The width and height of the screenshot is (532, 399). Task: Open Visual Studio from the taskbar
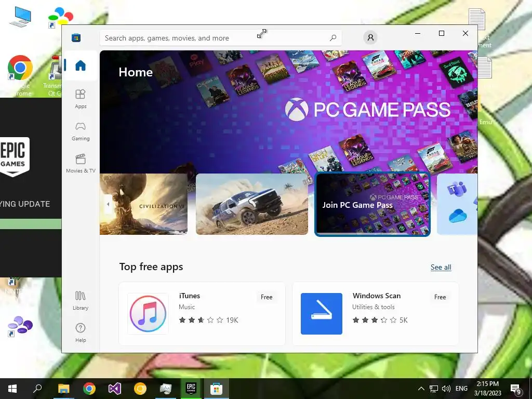tap(115, 389)
